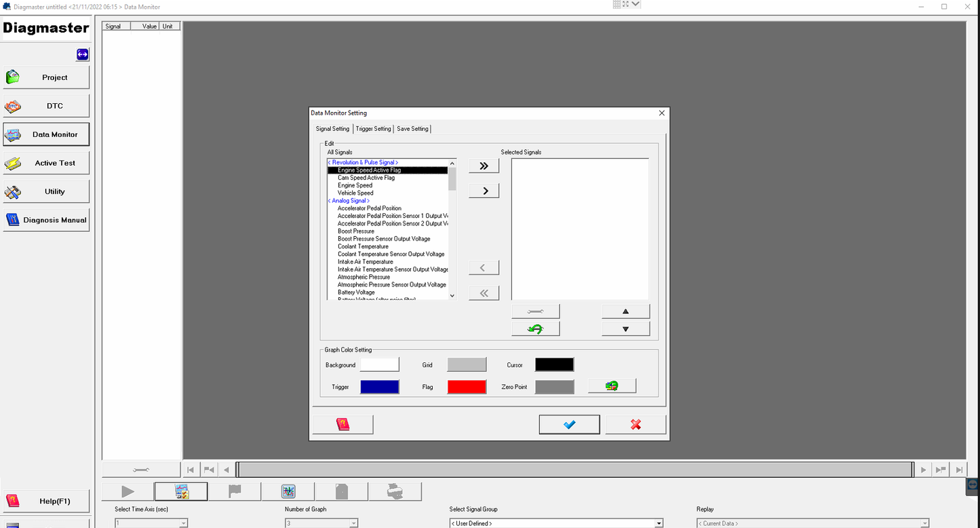This screenshot has width=980, height=528.
Task: Click the green undo arrow under Selected Signals
Action: 536,328
